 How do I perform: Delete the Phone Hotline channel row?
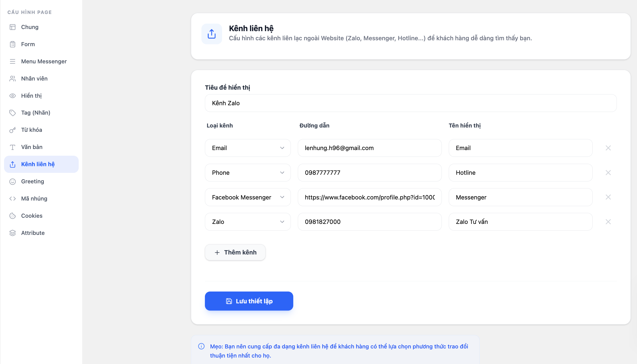pyautogui.click(x=608, y=173)
